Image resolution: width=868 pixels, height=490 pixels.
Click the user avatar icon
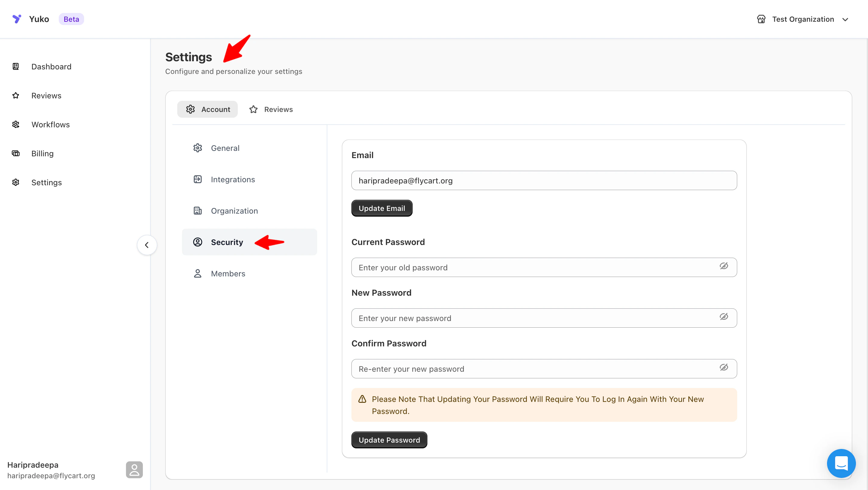(134, 469)
